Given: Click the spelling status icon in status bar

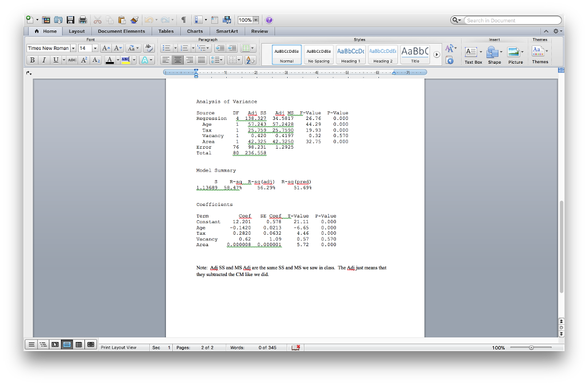Looking at the screenshot, I should [295, 347].
